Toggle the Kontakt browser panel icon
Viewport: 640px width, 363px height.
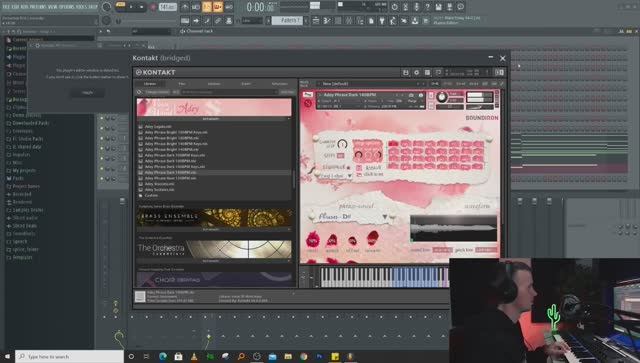click(427, 72)
